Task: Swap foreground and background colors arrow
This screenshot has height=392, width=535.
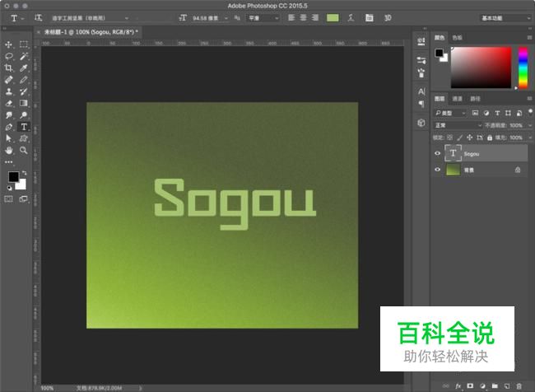Action: (x=24, y=173)
